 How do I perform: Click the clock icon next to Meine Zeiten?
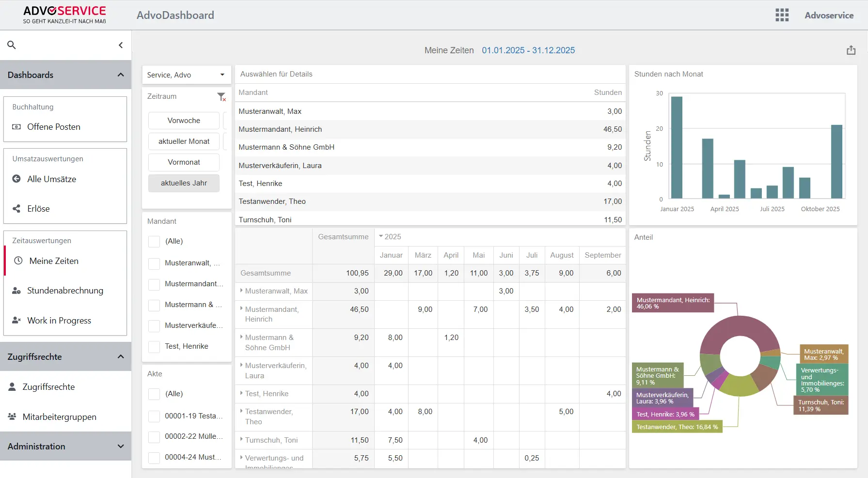coord(18,261)
